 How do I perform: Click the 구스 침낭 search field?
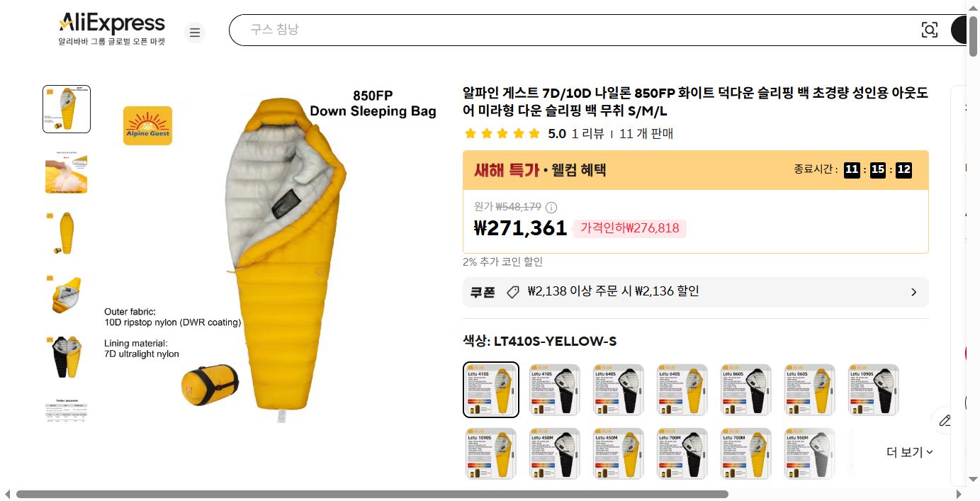pos(574,30)
